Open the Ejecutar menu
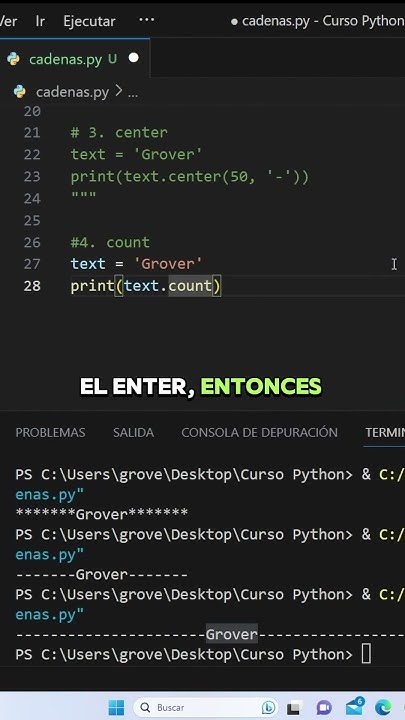 tap(90, 21)
